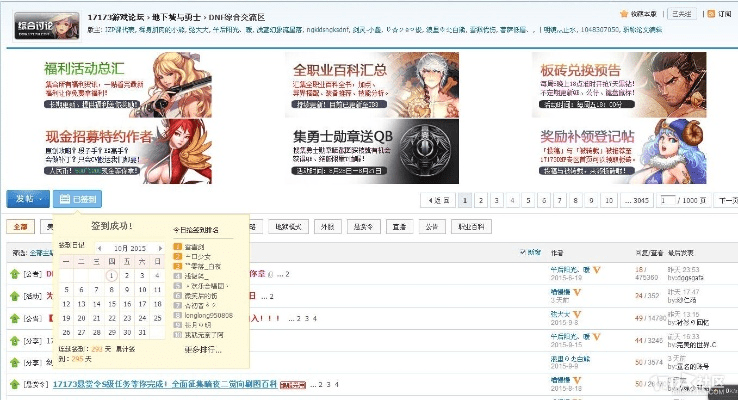Screen dimensions: 738x400
Task: Open page 2 of first pinned thread
Action: [x=287, y=274]
